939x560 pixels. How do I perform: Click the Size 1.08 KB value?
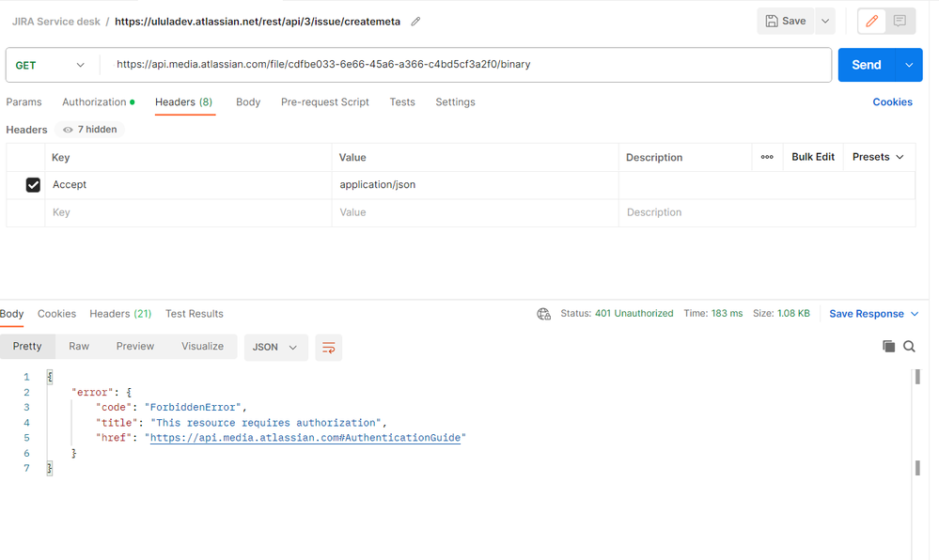pyautogui.click(x=793, y=313)
